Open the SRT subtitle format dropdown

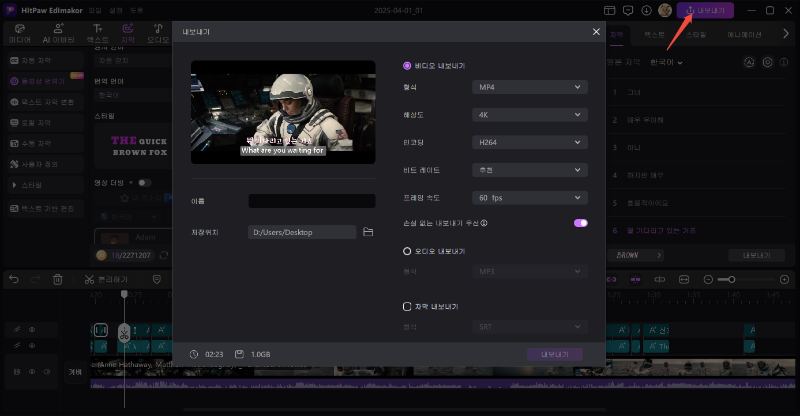530,326
